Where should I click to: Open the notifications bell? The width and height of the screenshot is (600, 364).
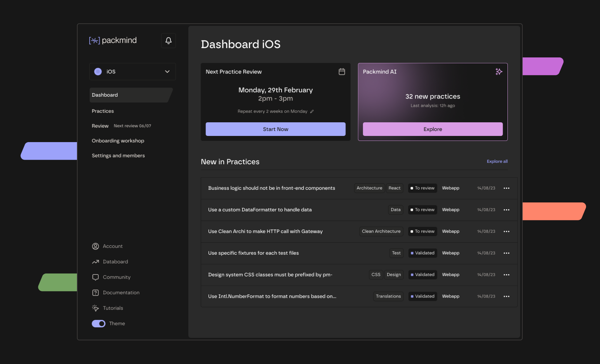pyautogui.click(x=168, y=41)
